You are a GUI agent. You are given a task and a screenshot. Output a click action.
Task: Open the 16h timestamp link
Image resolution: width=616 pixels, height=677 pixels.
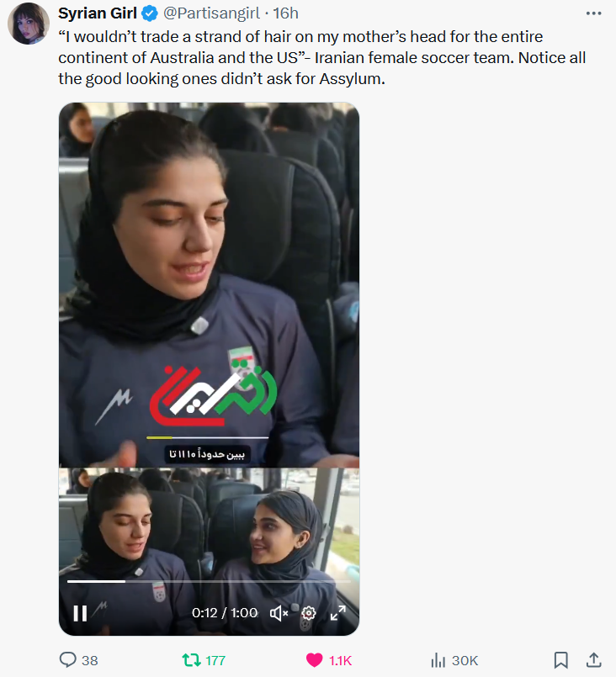(285, 13)
